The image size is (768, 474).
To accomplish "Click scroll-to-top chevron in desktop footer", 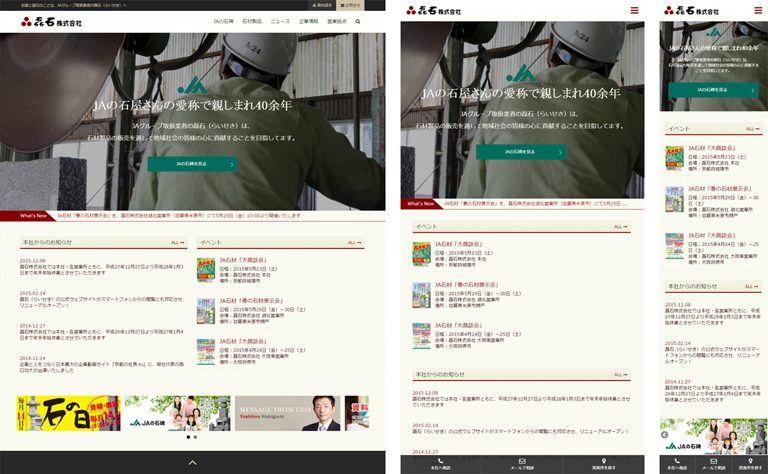I will [192, 462].
